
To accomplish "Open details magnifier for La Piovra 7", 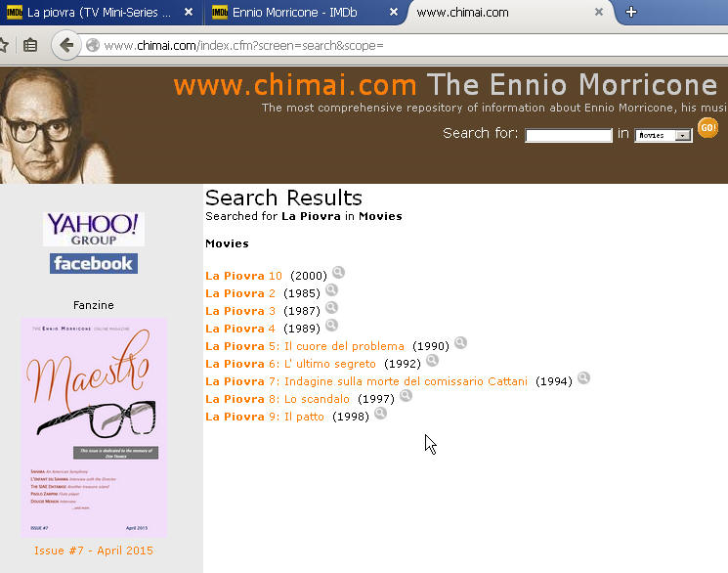I will 583,377.
